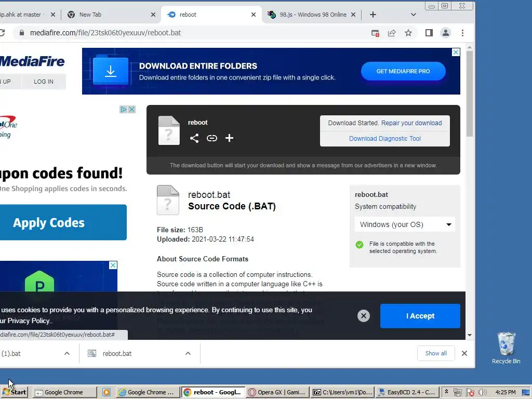The image size is (532, 399).
Task: Open EasyBCD 2.4 taskbar item
Action: point(408,392)
